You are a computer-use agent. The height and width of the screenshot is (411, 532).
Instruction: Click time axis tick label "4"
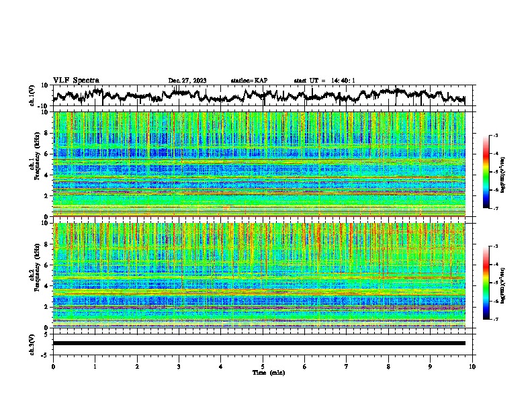[x=221, y=367]
